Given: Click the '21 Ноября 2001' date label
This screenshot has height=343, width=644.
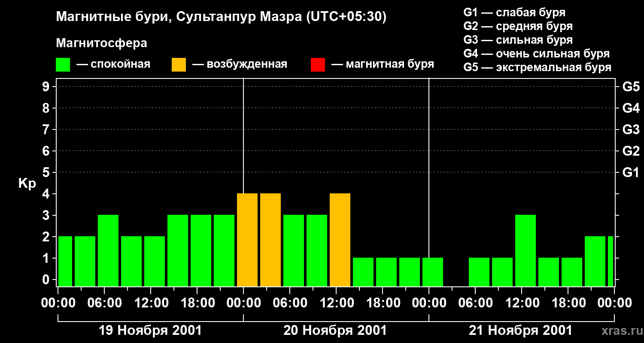Looking at the screenshot, I should coord(520,331).
